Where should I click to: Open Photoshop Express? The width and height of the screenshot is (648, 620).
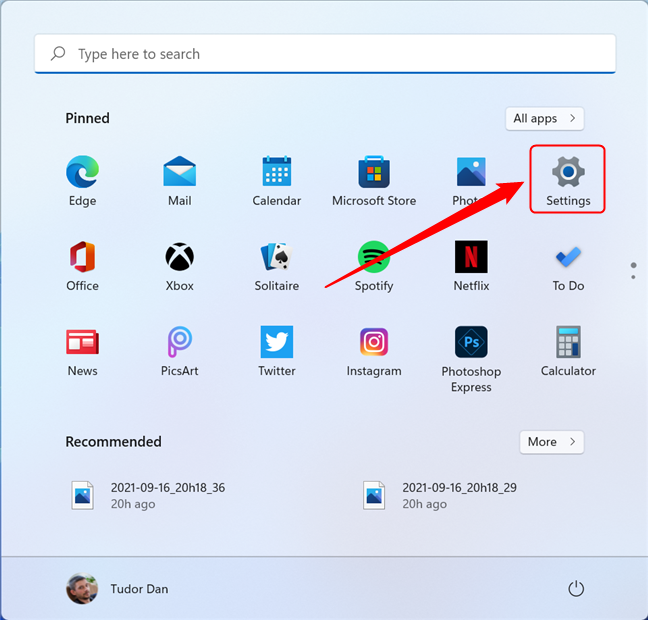(471, 359)
